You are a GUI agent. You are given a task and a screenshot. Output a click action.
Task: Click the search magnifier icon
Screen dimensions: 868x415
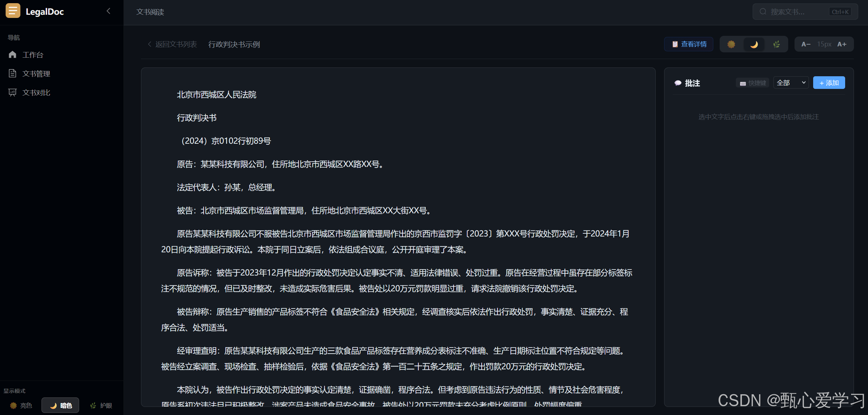click(763, 12)
